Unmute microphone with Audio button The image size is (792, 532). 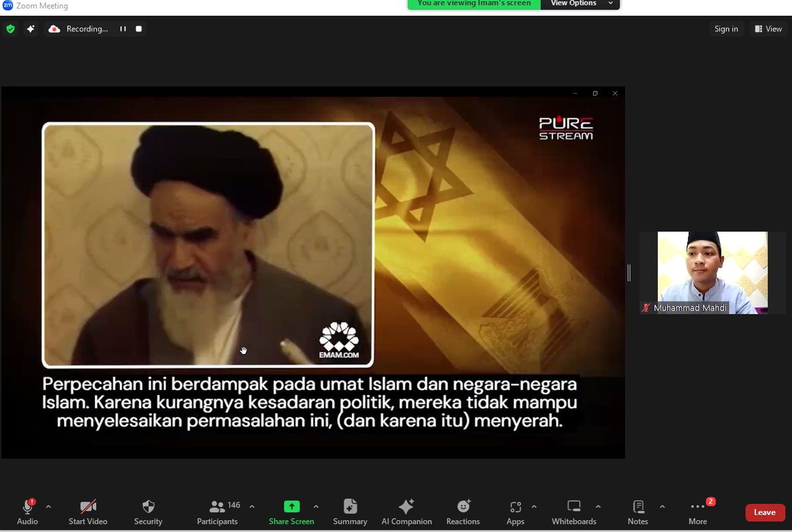tap(27, 512)
